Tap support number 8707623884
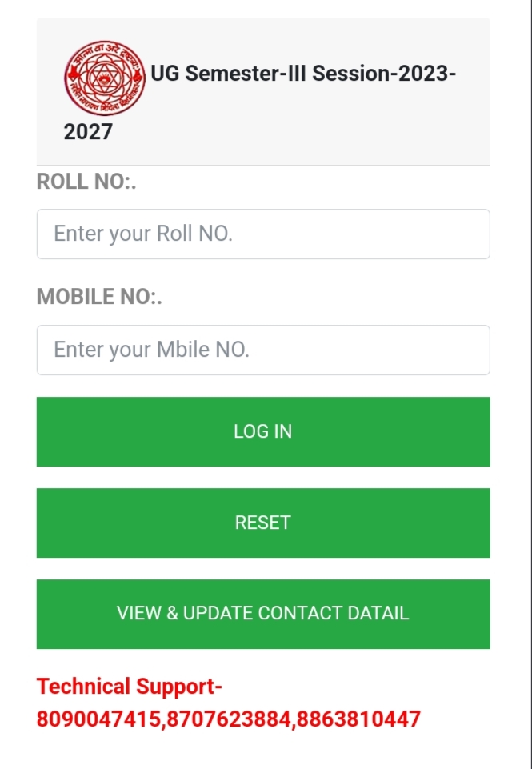532x769 pixels. [x=230, y=719]
